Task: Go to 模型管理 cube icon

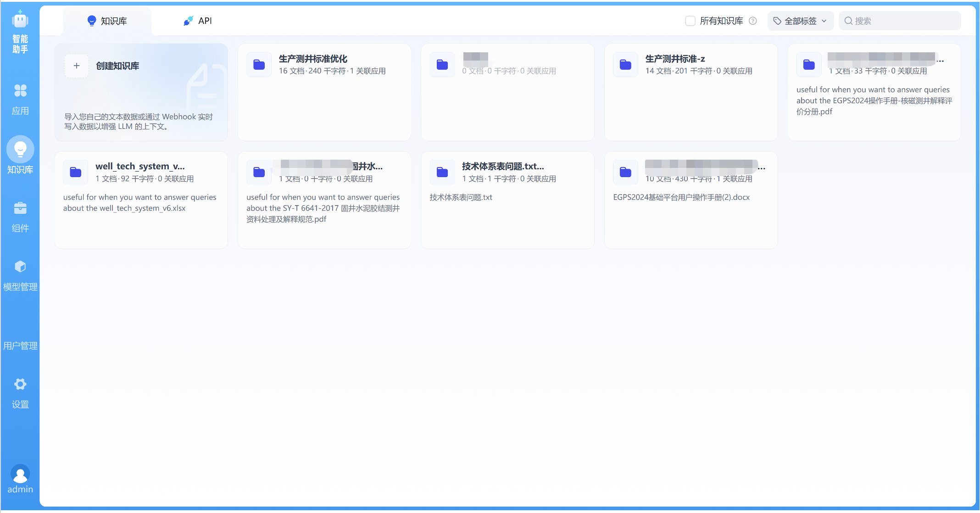Action: coord(20,267)
